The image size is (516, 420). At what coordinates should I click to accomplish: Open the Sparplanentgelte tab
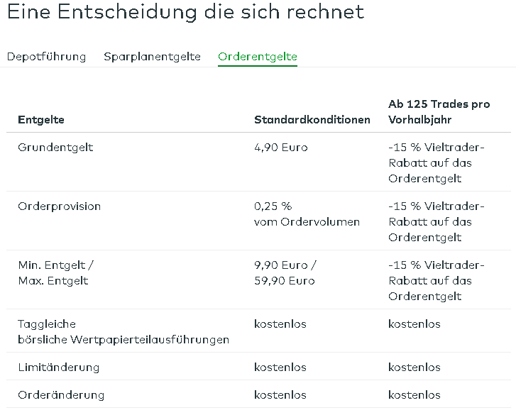[152, 57]
